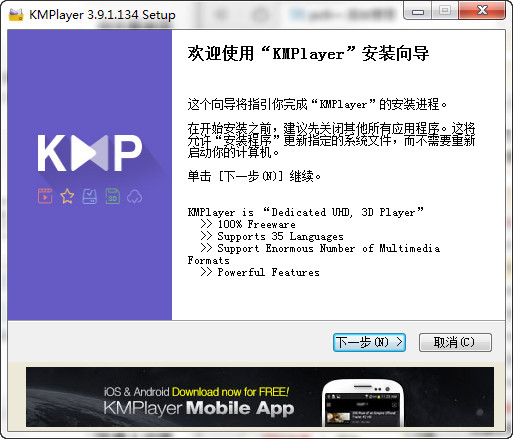Click the blue checkmark drive icon
This screenshot has height=439, width=513.
[x=90, y=196]
